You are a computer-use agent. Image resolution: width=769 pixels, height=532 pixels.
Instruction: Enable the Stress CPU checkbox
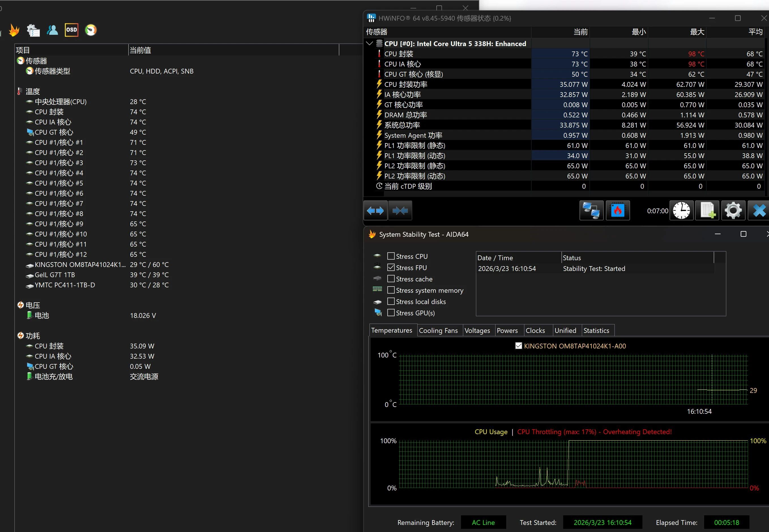pyautogui.click(x=391, y=256)
